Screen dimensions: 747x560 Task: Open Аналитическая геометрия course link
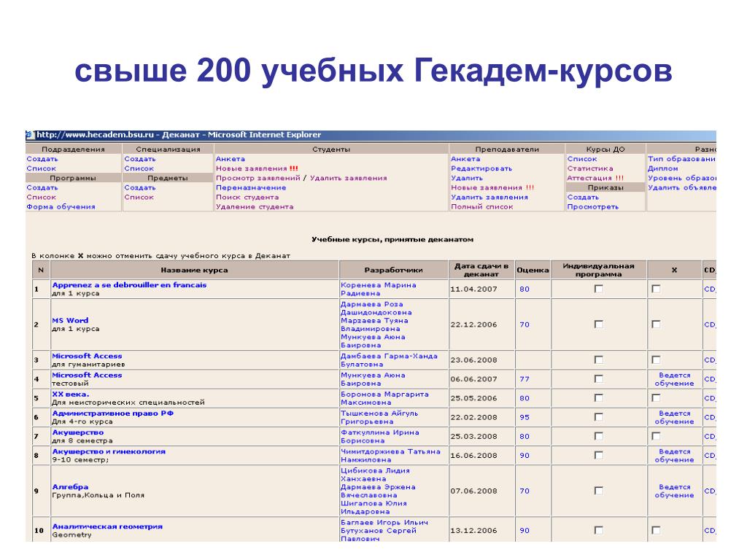tap(108, 526)
